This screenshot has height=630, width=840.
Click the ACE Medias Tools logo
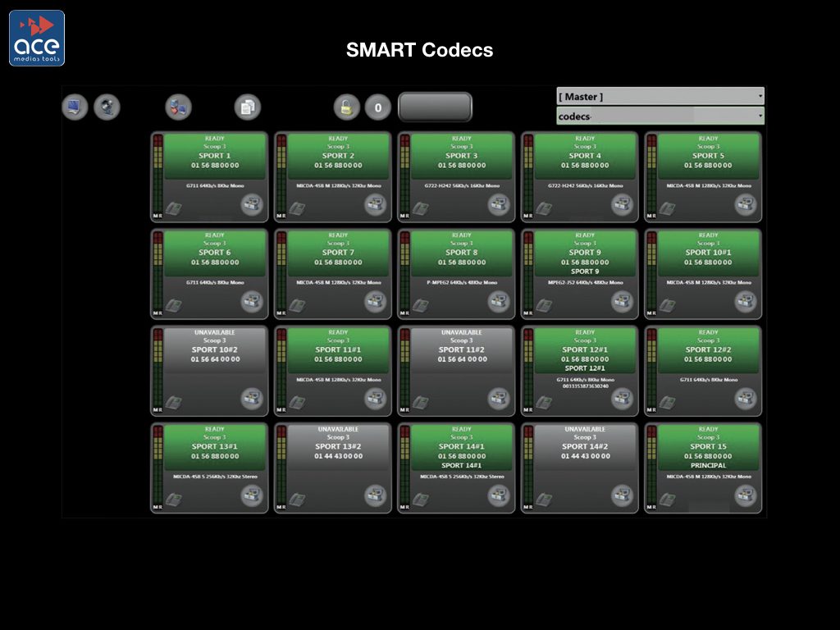click(x=37, y=38)
